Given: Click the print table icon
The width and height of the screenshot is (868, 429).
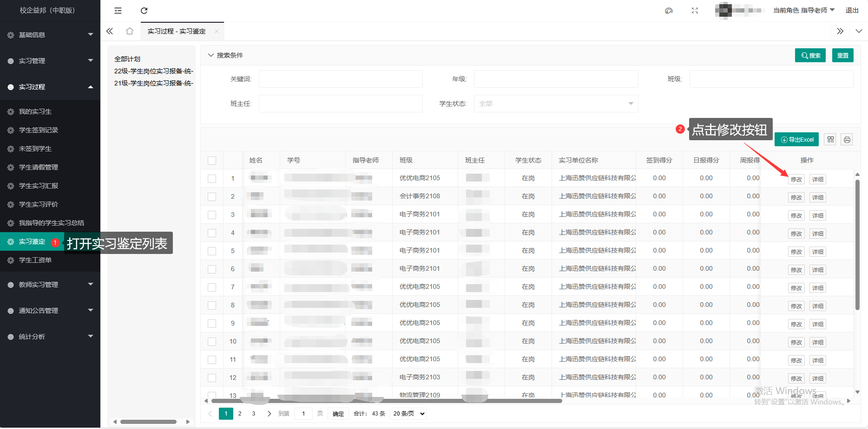Looking at the screenshot, I should 847,139.
